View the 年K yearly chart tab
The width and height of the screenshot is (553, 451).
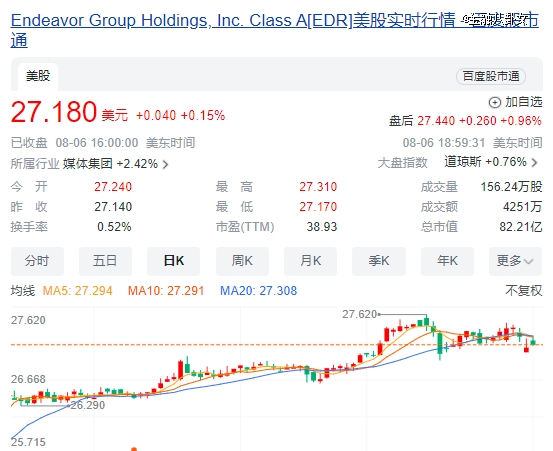click(x=447, y=261)
